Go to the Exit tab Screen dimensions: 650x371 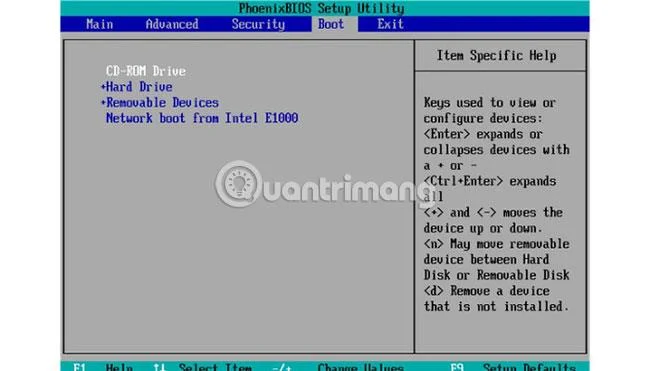click(390, 24)
